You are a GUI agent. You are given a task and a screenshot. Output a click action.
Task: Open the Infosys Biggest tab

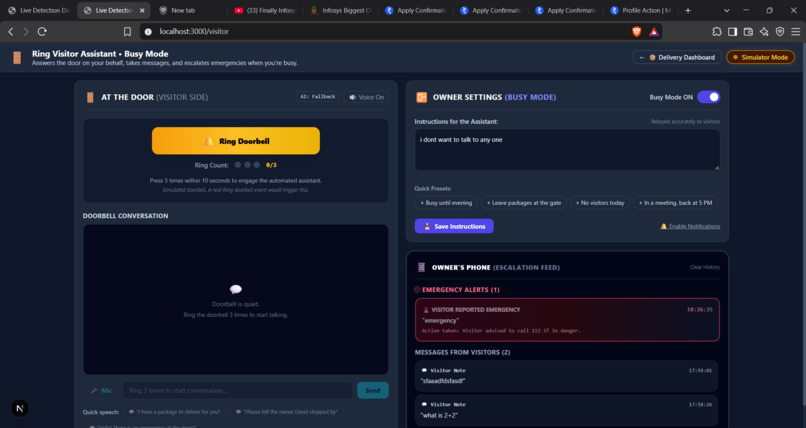340,10
